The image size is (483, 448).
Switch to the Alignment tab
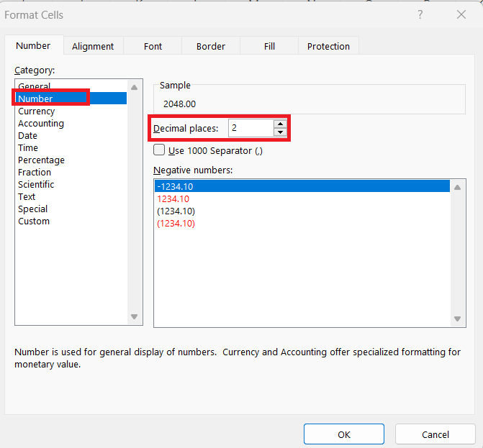93,46
